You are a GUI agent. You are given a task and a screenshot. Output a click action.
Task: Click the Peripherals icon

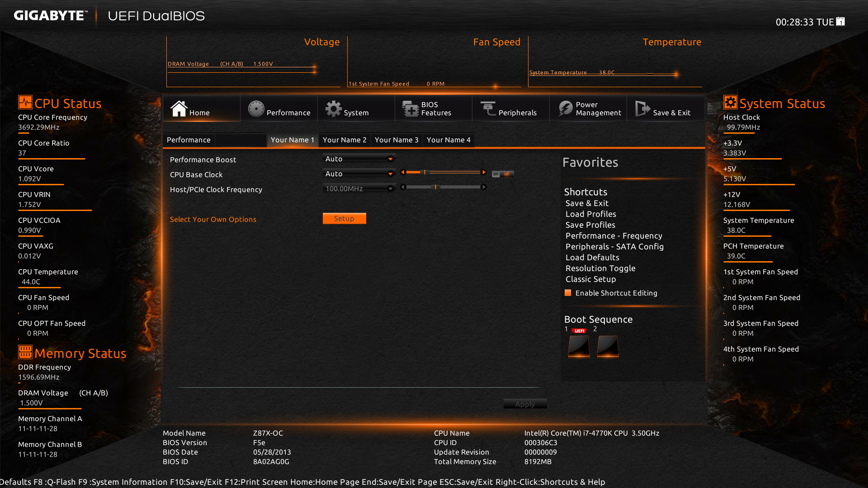488,108
